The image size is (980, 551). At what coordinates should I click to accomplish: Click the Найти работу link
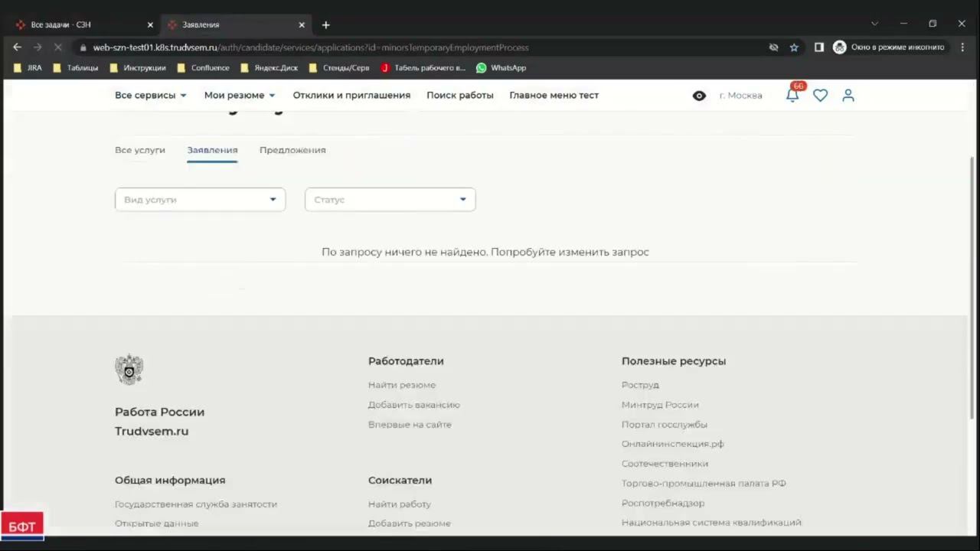[x=400, y=504]
